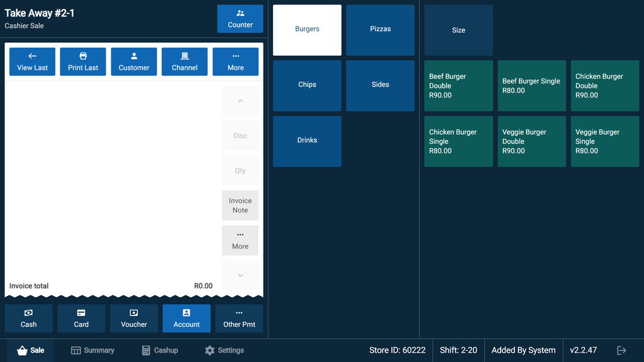Add Veggie Burger Double R90.00

(x=532, y=141)
